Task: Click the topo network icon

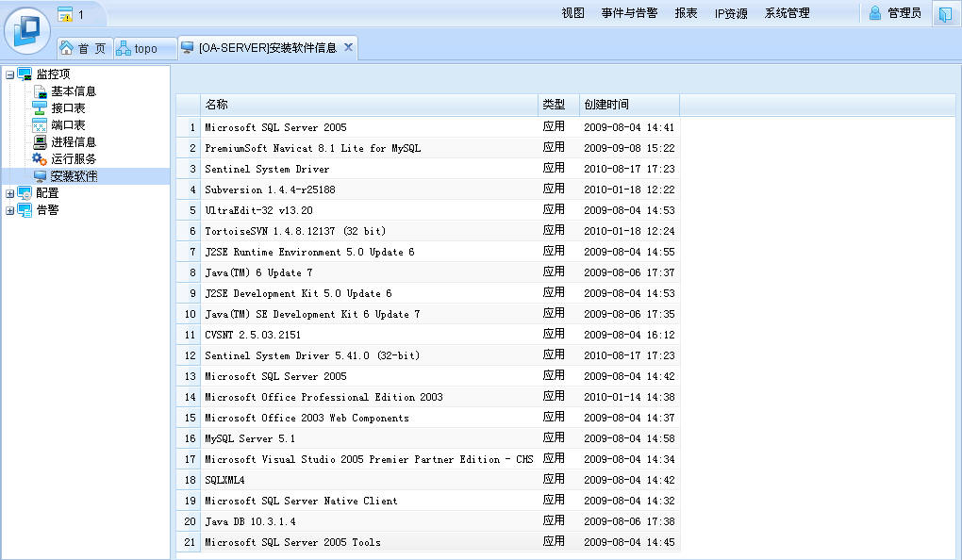Action: point(124,48)
